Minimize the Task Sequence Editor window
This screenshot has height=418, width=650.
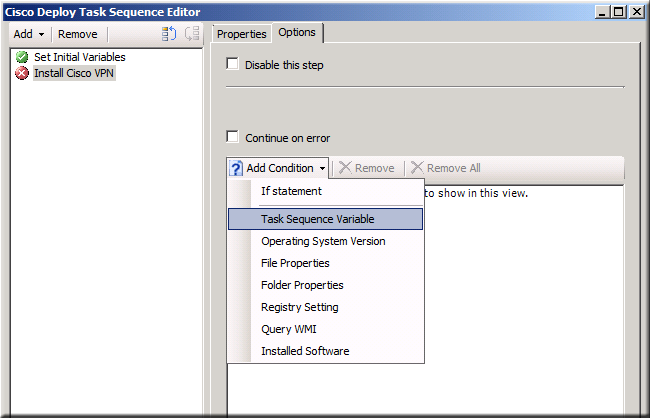coord(602,12)
